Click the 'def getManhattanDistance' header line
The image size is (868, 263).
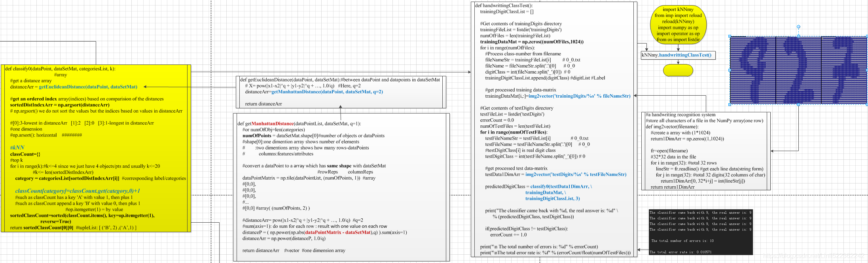(x=299, y=124)
